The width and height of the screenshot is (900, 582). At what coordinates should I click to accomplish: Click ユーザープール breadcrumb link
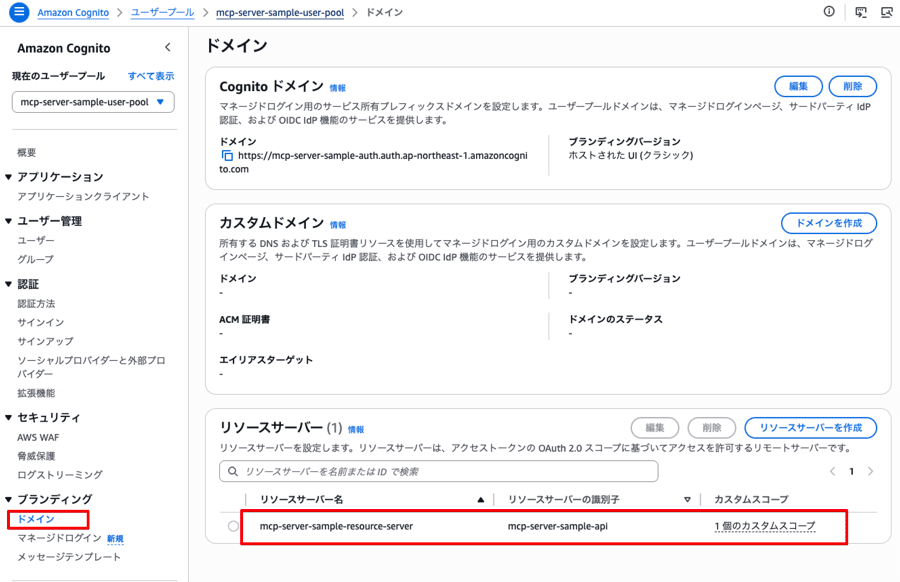[x=162, y=12]
